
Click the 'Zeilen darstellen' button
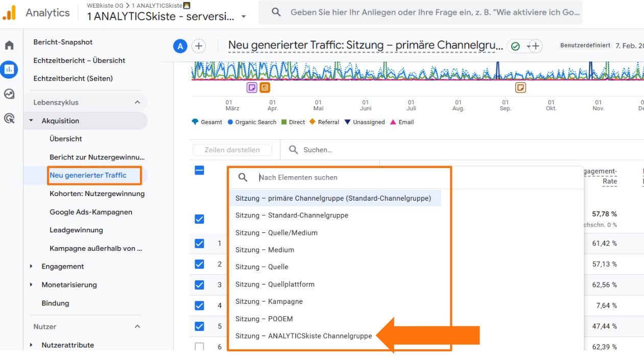pos(232,150)
